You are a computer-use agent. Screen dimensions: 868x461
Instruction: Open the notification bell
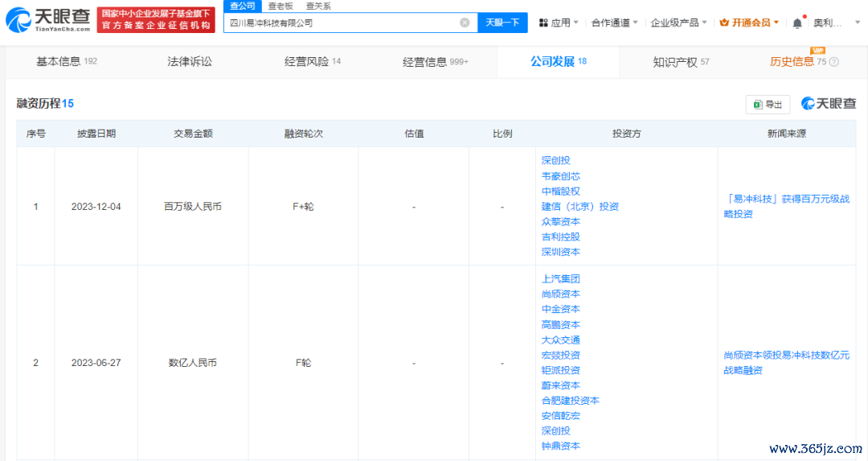(x=797, y=23)
